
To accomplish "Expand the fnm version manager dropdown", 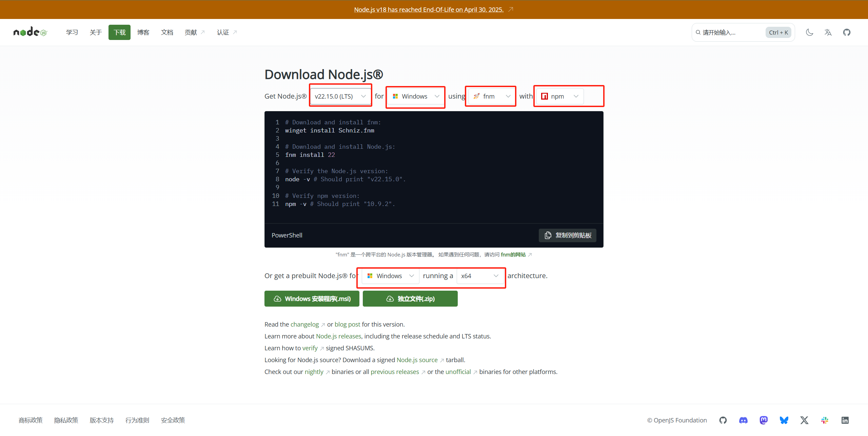I will click(x=491, y=96).
